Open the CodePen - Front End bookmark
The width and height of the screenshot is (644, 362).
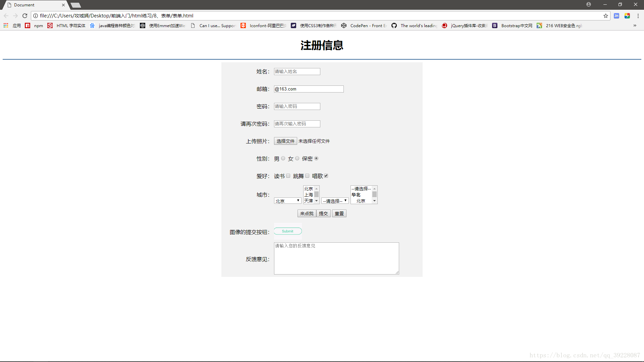pyautogui.click(x=364, y=25)
